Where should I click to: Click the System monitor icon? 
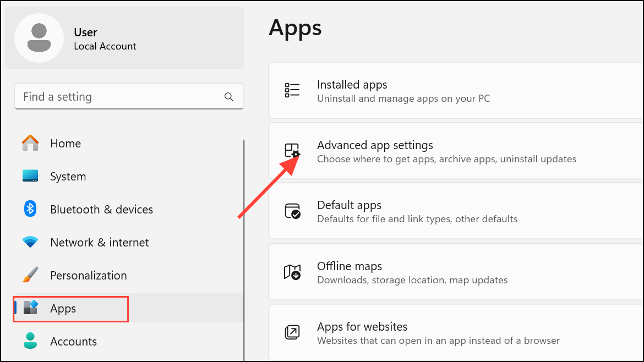pyautogui.click(x=30, y=176)
